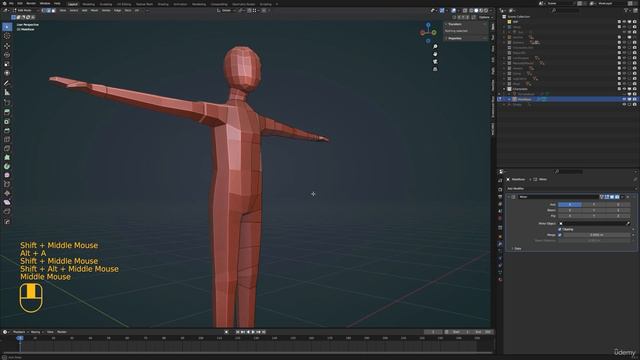Select the Annotate pencil tool
Image resolution: width=640 pixels, height=360 pixels.
7,83
